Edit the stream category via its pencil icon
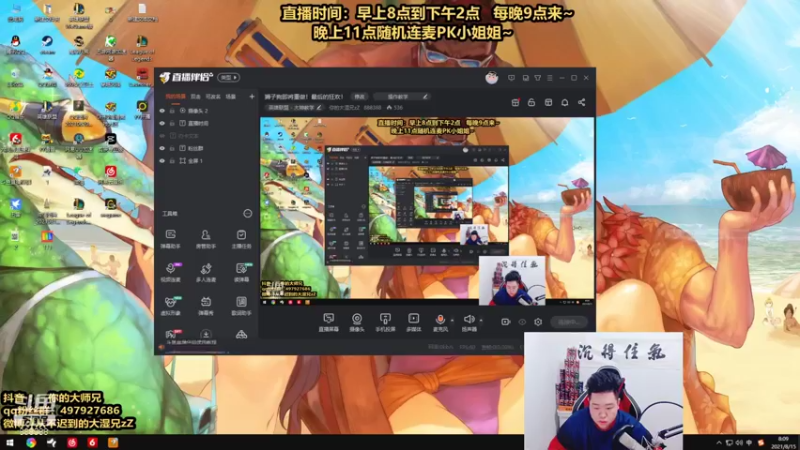Viewport: 800px width, 450px height. pyautogui.click(x=319, y=108)
